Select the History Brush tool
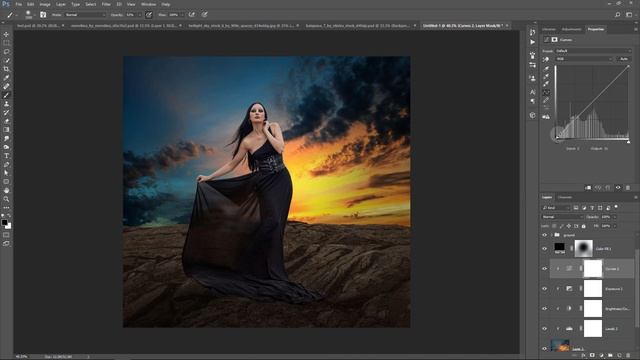 click(x=6, y=112)
